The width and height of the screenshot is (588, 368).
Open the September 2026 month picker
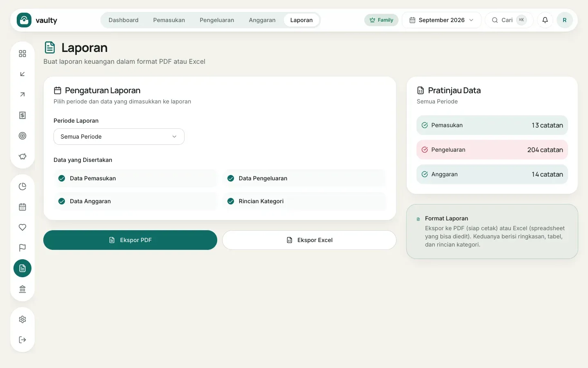point(442,20)
